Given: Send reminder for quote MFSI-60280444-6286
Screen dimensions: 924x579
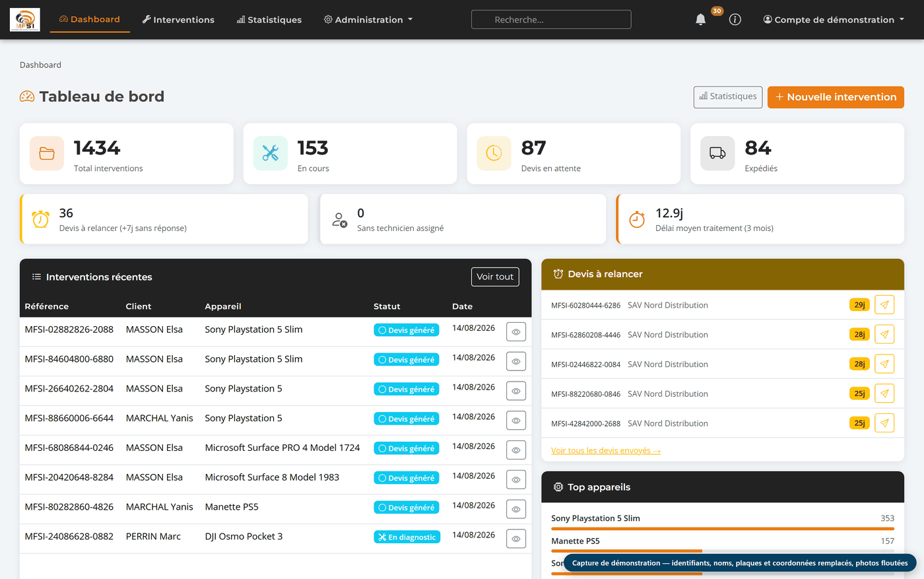Looking at the screenshot, I should click(x=884, y=305).
